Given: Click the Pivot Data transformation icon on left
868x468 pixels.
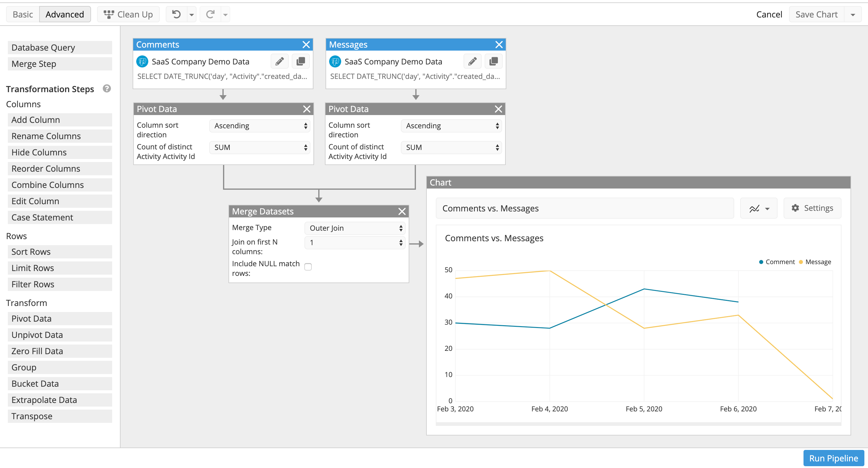Looking at the screenshot, I should 31,318.
